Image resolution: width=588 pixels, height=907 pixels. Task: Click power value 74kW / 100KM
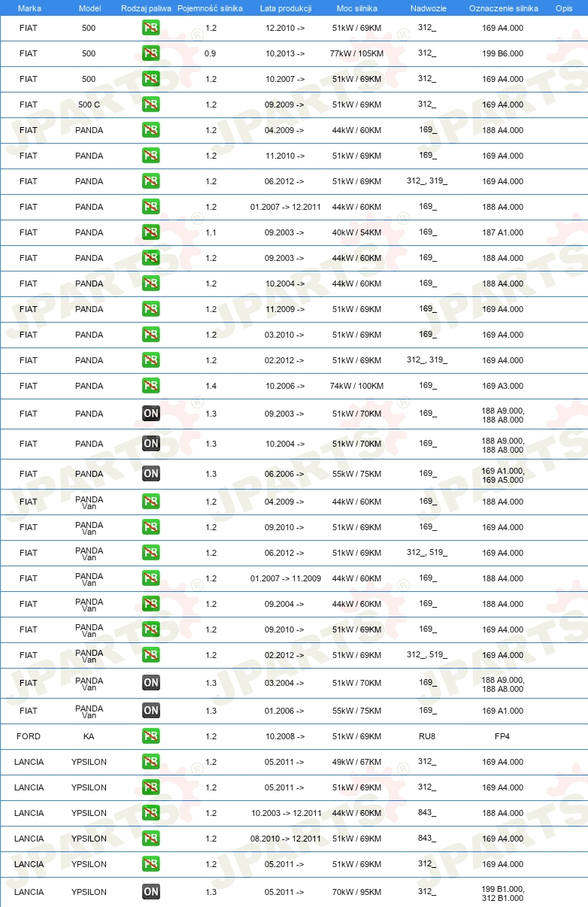[x=356, y=386]
